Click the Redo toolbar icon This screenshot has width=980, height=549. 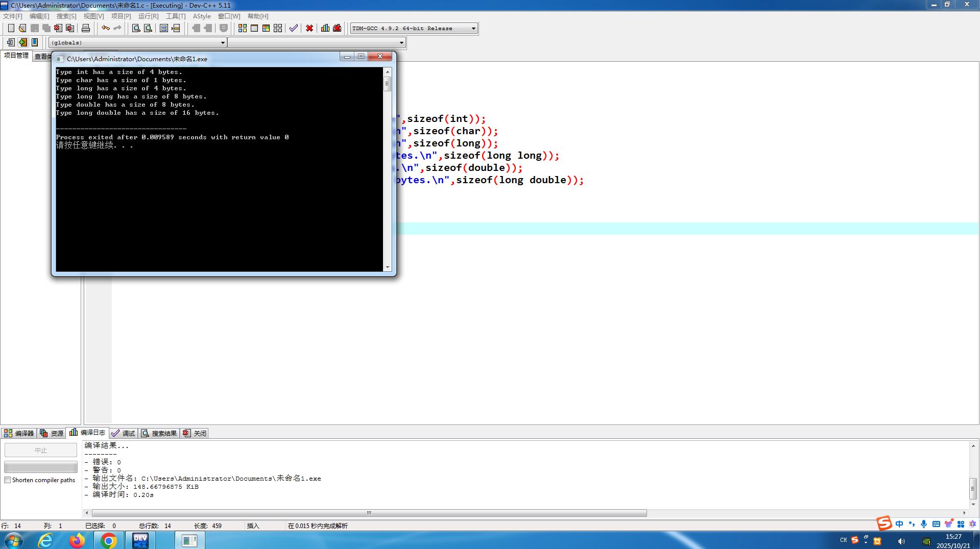(117, 28)
